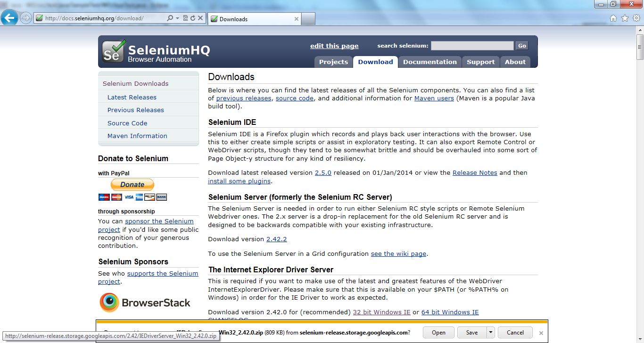Download Selenium IDE version 2.5.0 link
Viewport: 644px width, 343px height.
323,172
